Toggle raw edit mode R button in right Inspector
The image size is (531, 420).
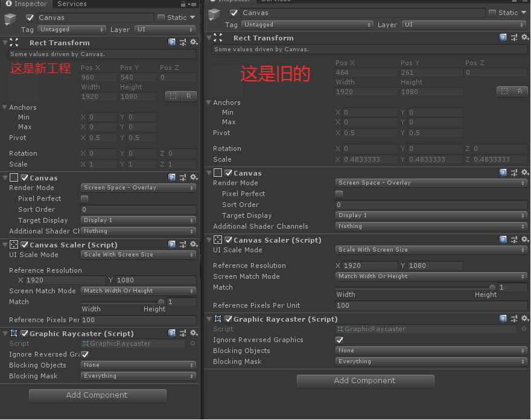tap(520, 92)
